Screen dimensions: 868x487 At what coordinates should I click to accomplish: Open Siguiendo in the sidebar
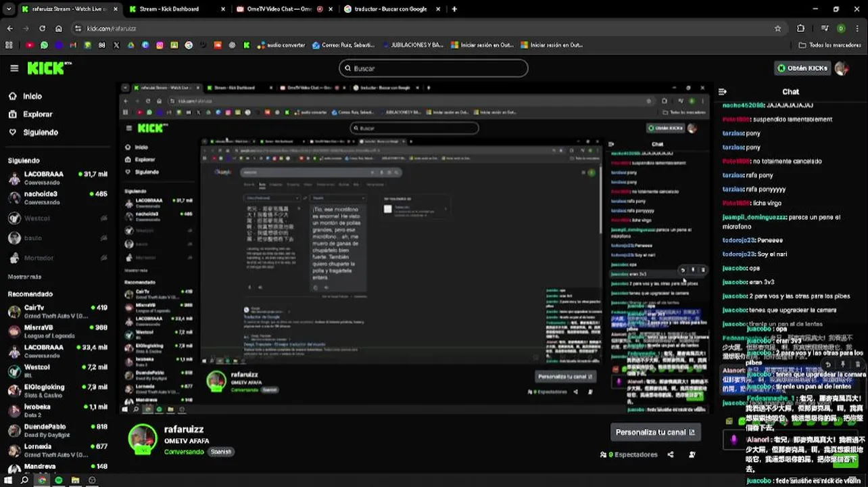click(33, 133)
